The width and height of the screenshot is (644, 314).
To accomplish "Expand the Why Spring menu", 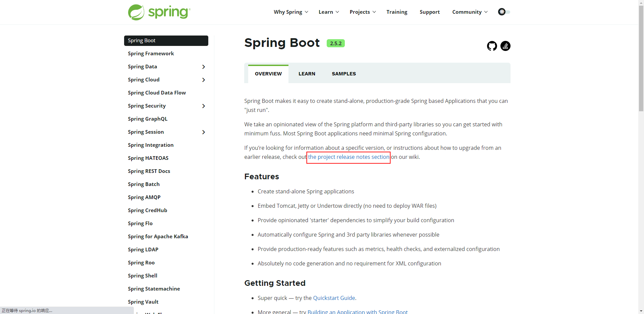I will tap(291, 12).
